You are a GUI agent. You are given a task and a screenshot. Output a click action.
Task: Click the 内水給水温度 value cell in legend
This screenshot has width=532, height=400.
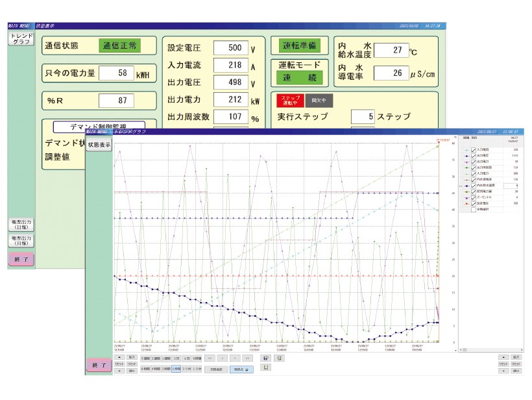tap(511, 186)
